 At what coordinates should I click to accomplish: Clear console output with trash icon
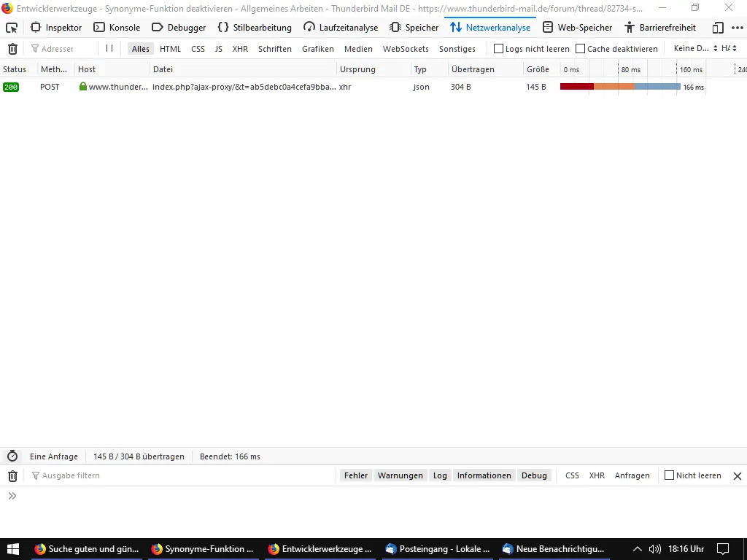pyautogui.click(x=13, y=475)
